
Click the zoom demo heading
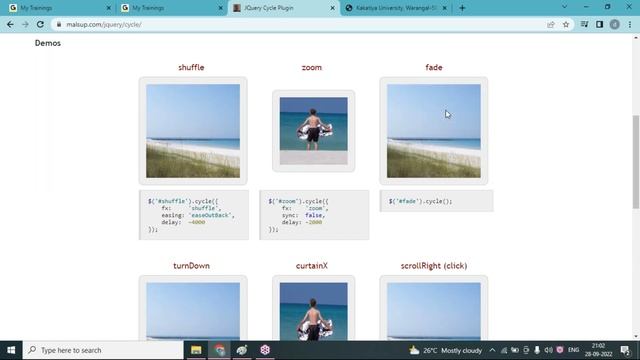click(x=311, y=67)
